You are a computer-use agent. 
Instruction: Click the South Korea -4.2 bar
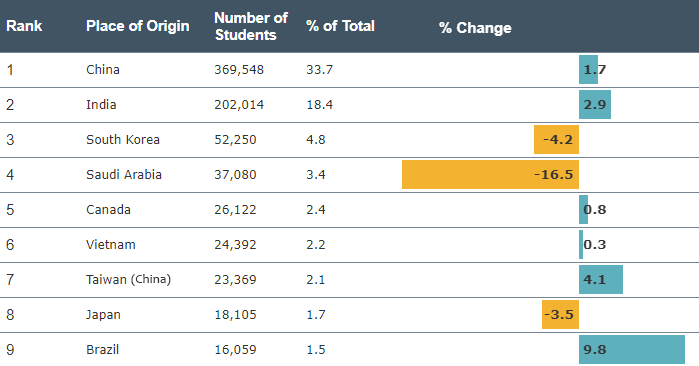pos(556,140)
